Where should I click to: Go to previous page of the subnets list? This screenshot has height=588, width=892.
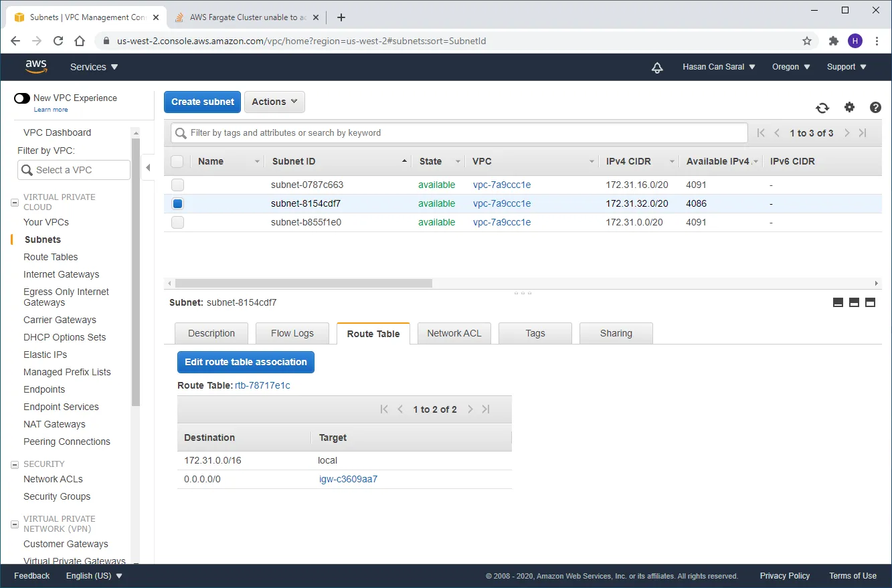pyautogui.click(x=777, y=133)
